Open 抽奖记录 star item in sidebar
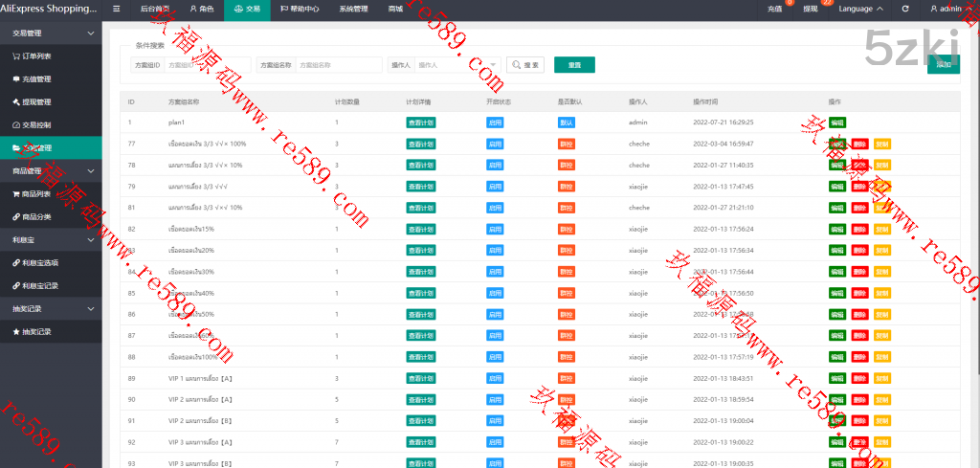 pos(36,331)
